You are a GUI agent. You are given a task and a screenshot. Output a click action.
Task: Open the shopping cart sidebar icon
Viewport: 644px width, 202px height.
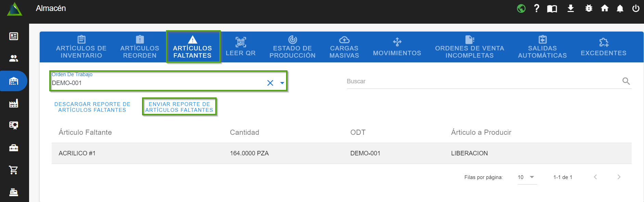point(14,170)
